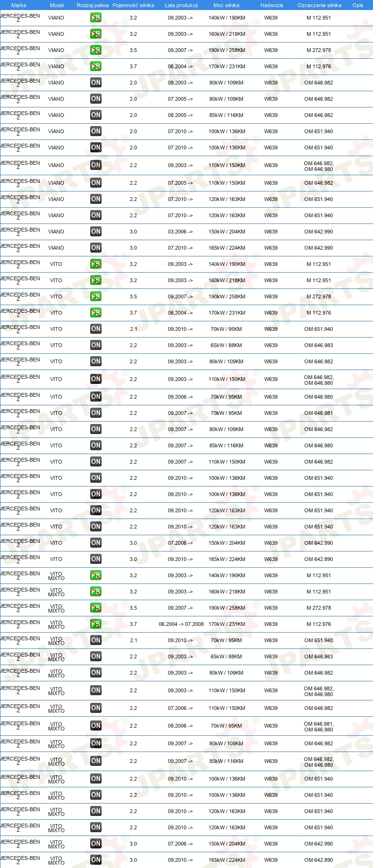Click the ON icon in plain VITO 07.2006 150kW row
The height and width of the screenshot is (868, 373).
(x=96, y=543)
